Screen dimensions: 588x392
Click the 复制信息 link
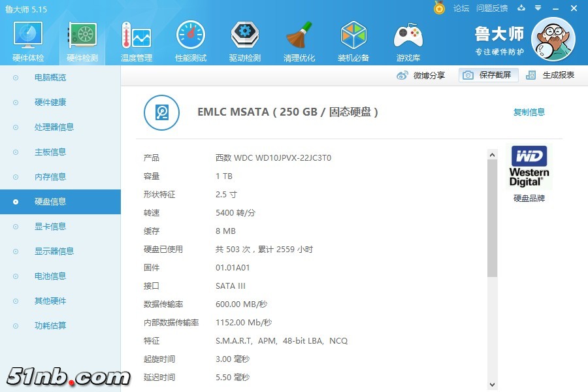(x=529, y=112)
